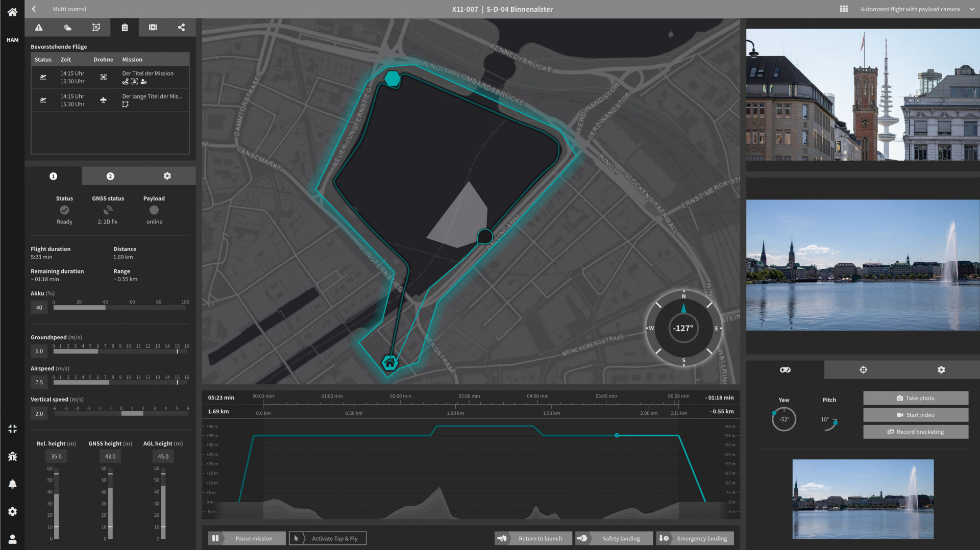This screenshot has width=980, height=550.
Task: Click the share icon tab
Action: click(181, 28)
